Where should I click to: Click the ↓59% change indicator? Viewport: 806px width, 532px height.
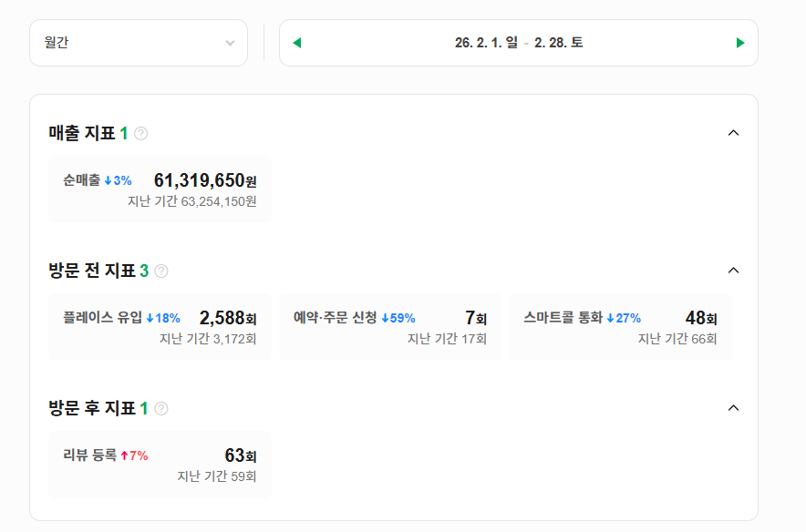pos(398,318)
